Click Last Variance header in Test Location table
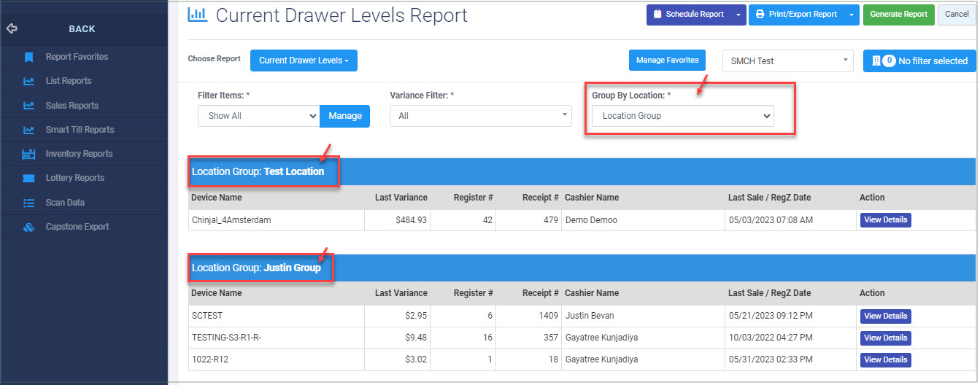980x385 pixels. (401, 198)
